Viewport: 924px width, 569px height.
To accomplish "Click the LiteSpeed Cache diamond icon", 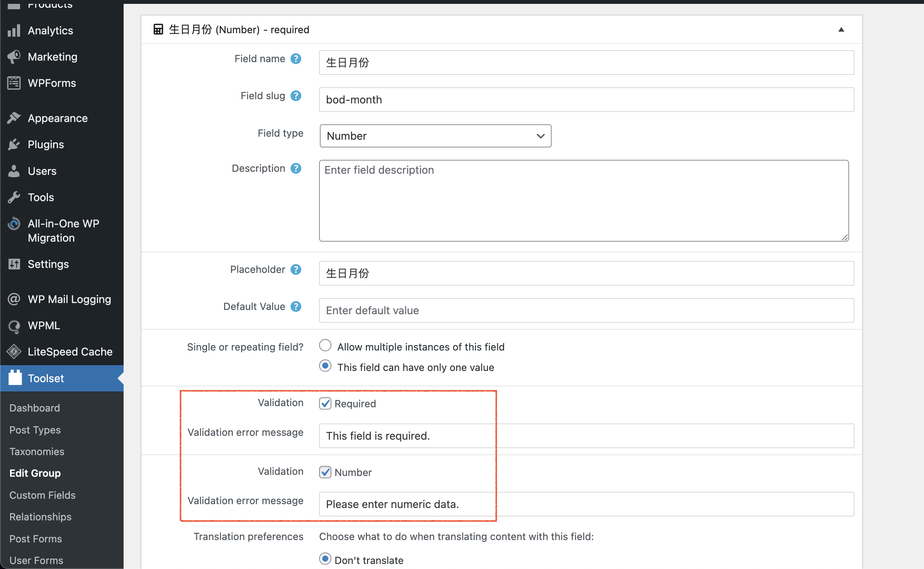I will click(14, 352).
